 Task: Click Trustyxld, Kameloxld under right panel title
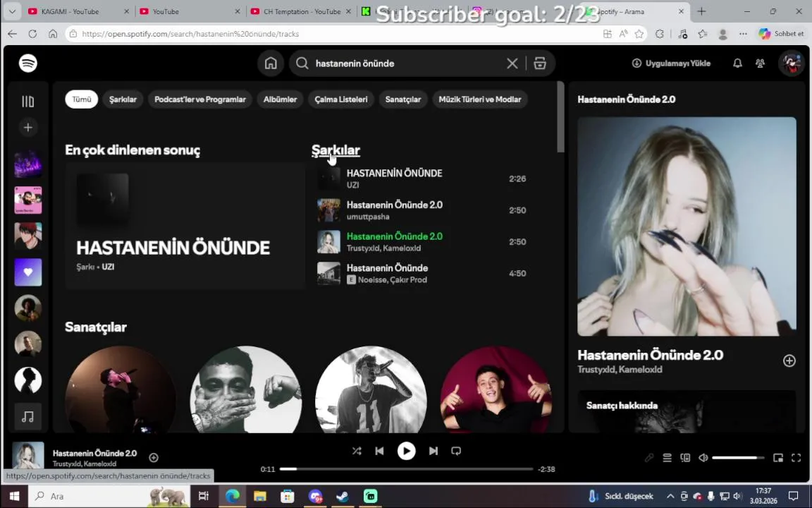coord(620,370)
